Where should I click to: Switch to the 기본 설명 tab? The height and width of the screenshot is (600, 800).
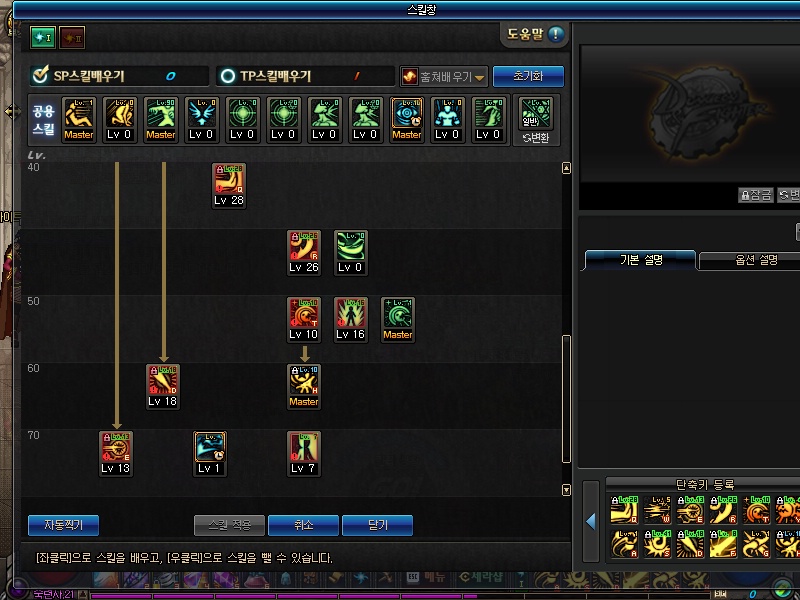point(640,260)
